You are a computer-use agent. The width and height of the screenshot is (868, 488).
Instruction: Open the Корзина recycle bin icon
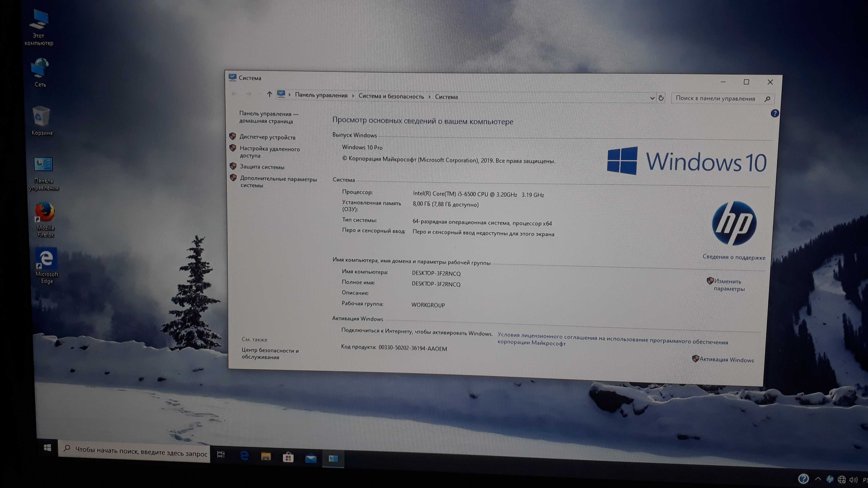(x=42, y=121)
